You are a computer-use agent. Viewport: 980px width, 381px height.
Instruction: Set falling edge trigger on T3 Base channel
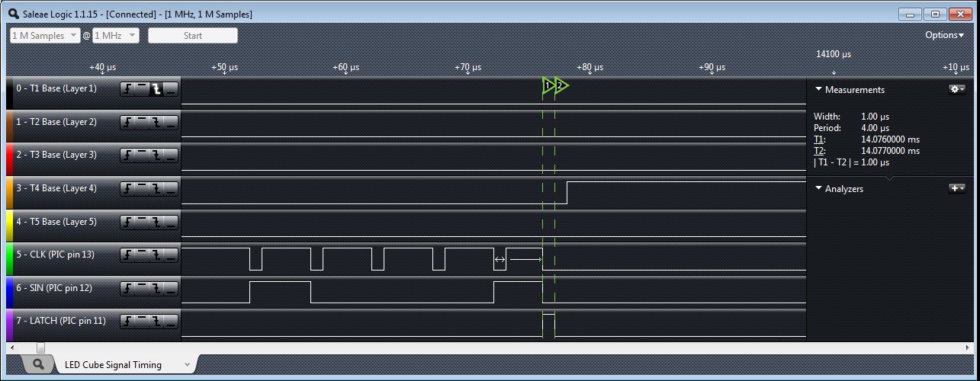[x=156, y=155]
